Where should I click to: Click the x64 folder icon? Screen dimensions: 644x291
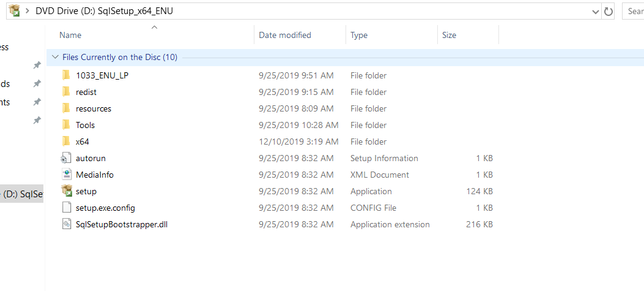[x=66, y=141]
